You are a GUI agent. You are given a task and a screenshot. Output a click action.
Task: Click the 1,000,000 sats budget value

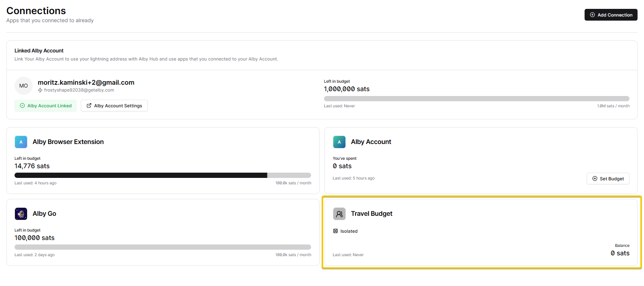(347, 89)
